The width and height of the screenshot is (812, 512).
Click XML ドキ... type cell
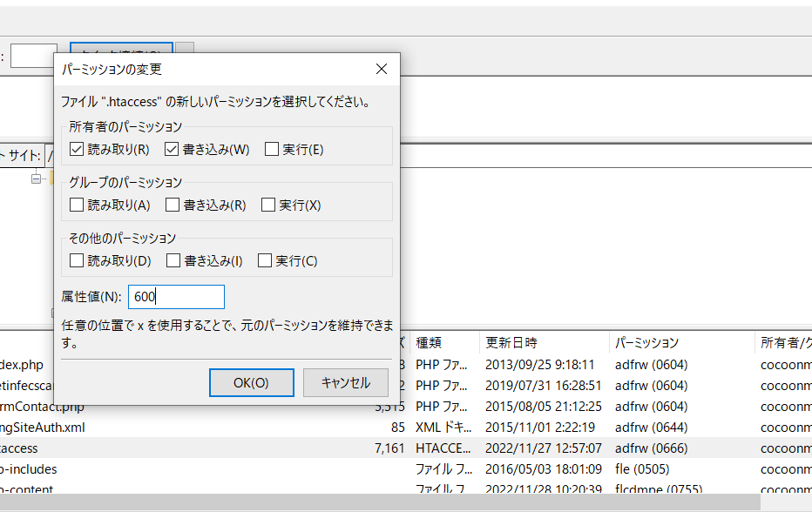click(443, 428)
